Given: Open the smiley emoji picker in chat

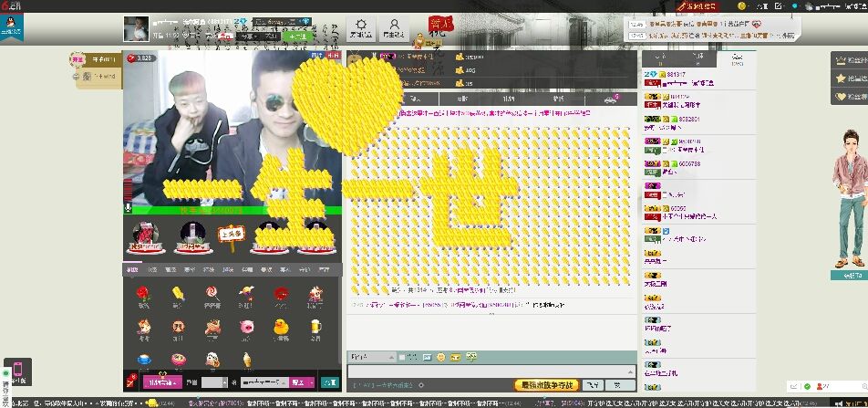Looking at the screenshot, I should tap(440, 356).
